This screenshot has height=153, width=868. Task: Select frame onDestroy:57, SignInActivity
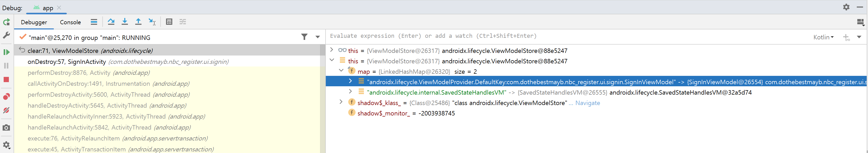pos(167,62)
